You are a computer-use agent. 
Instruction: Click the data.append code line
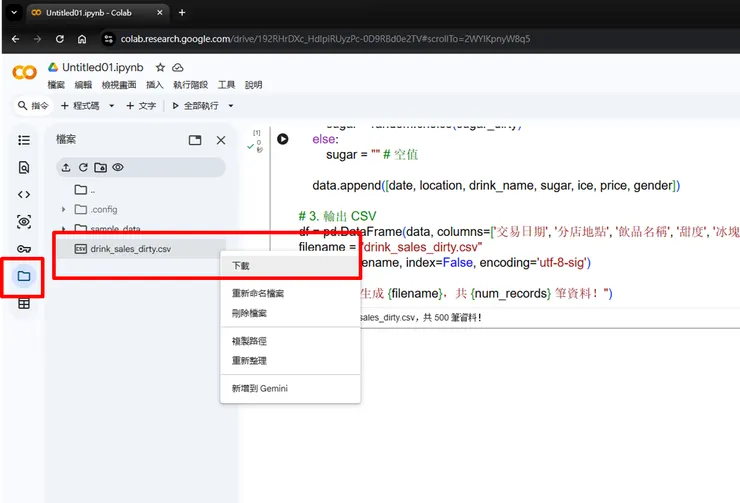pos(496,185)
